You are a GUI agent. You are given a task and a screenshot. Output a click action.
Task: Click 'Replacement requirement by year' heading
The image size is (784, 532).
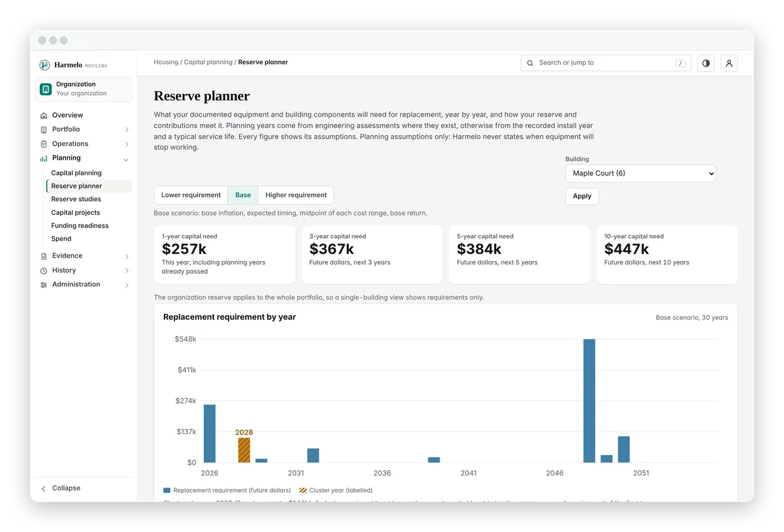pyautogui.click(x=229, y=317)
